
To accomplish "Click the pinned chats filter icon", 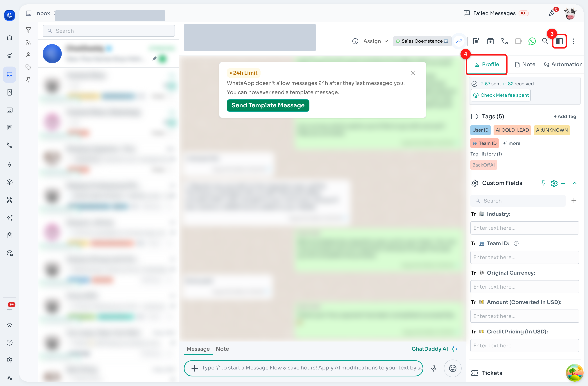I will point(28,80).
